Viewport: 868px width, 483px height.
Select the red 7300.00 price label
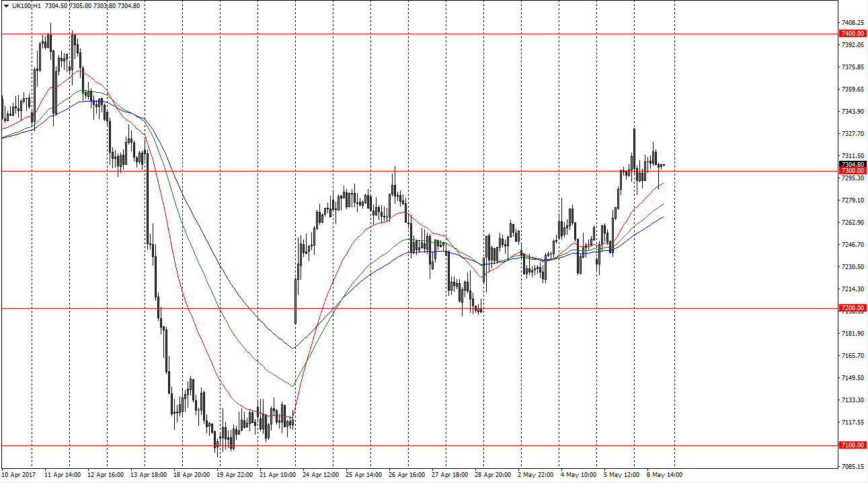click(x=852, y=171)
